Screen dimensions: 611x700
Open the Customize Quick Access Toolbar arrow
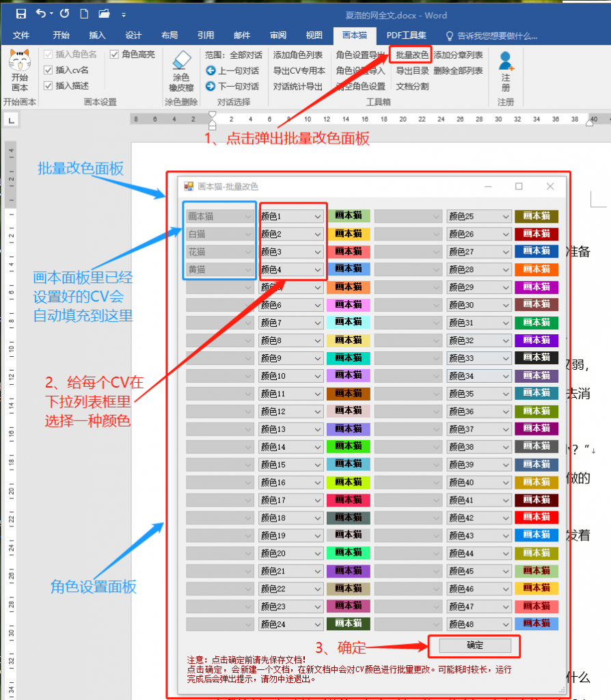click(x=124, y=15)
